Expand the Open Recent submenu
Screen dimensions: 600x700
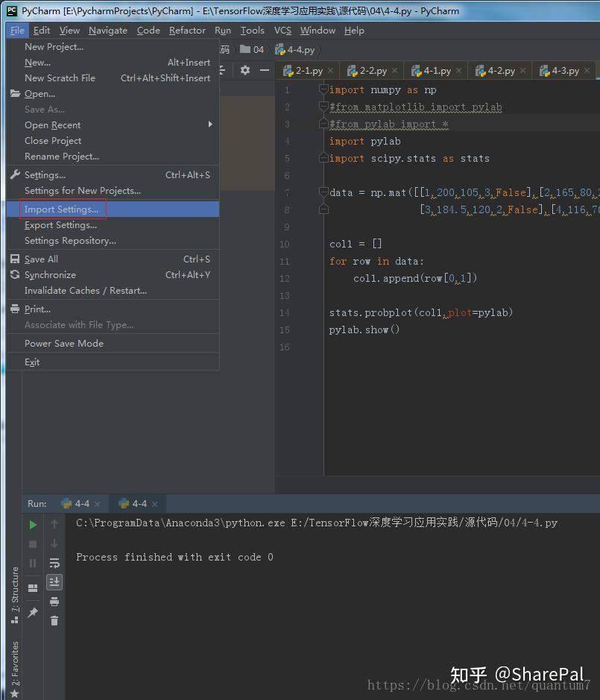click(52, 124)
